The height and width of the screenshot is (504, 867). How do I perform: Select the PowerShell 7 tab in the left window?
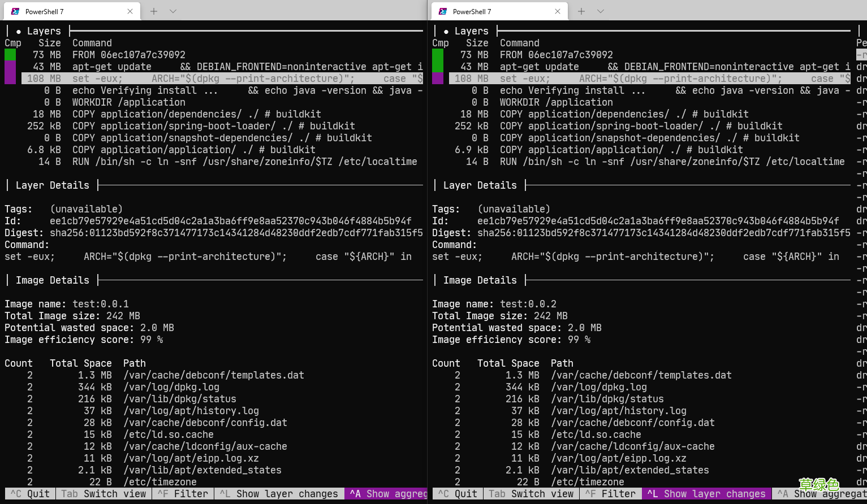pos(62,11)
